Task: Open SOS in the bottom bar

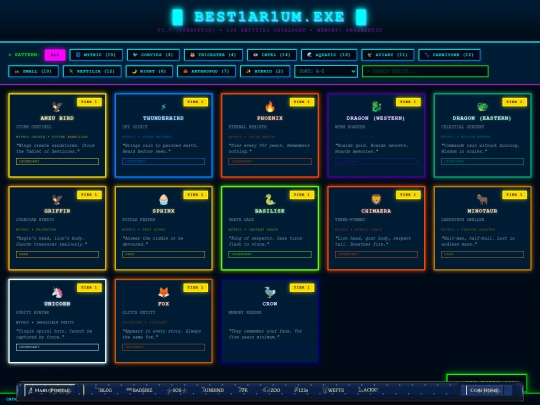Action: 177,390
